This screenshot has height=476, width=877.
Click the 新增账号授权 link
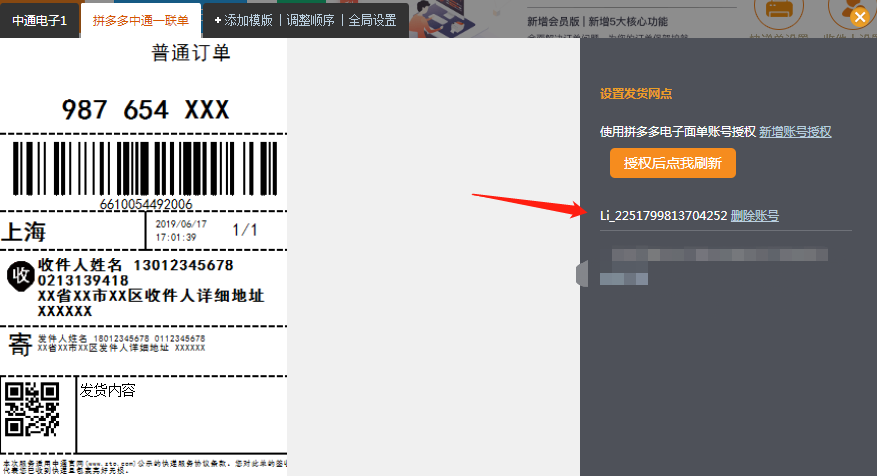click(x=795, y=132)
